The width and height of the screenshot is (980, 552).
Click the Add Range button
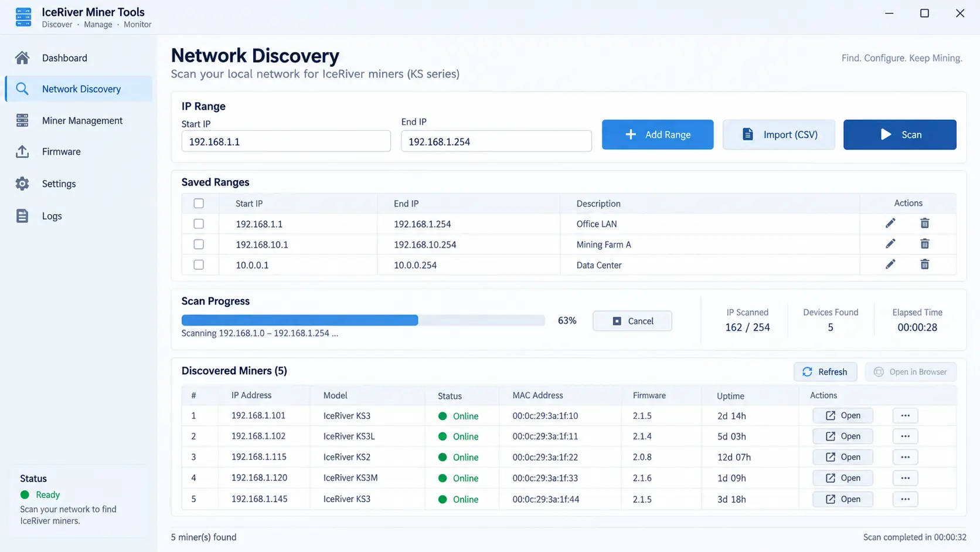click(658, 134)
